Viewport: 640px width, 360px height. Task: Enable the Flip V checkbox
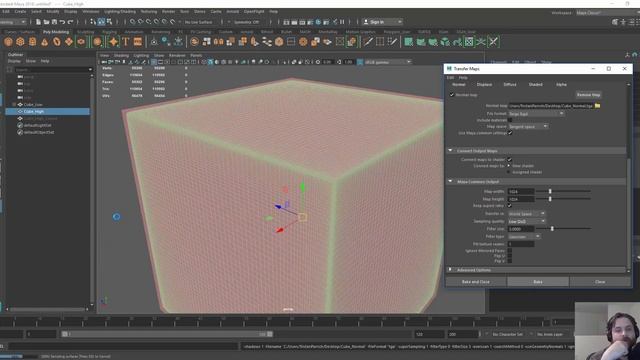click(x=509, y=261)
